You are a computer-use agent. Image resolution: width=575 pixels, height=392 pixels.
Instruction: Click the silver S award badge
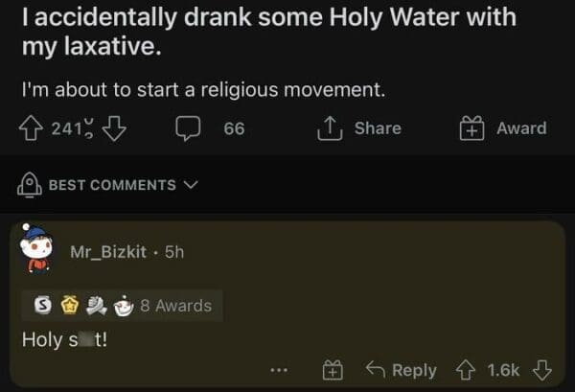[x=43, y=305]
